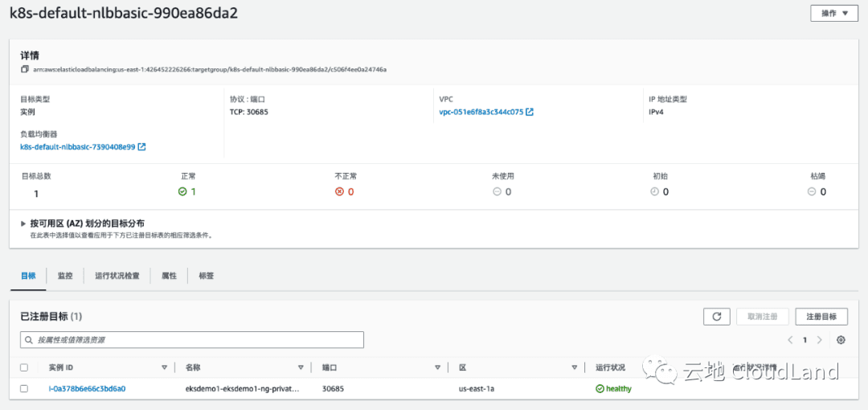This screenshot has width=868, height=410.
Task: Select all targets with header checkbox
Action: tap(24, 367)
